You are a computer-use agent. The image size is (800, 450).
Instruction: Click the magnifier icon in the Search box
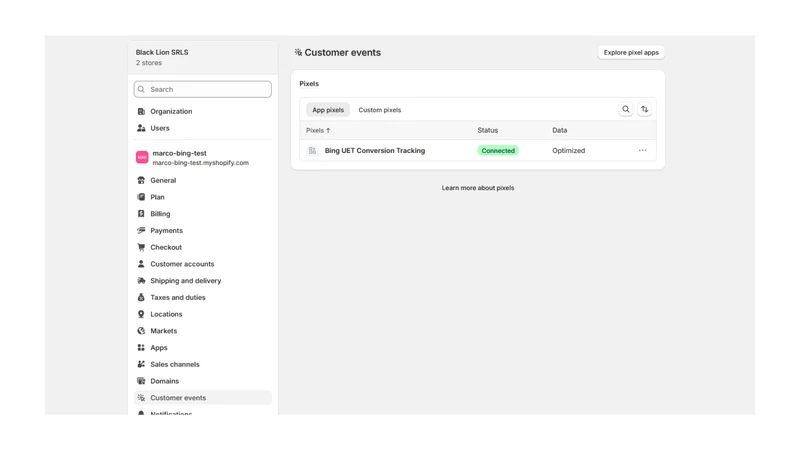point(141,89)
